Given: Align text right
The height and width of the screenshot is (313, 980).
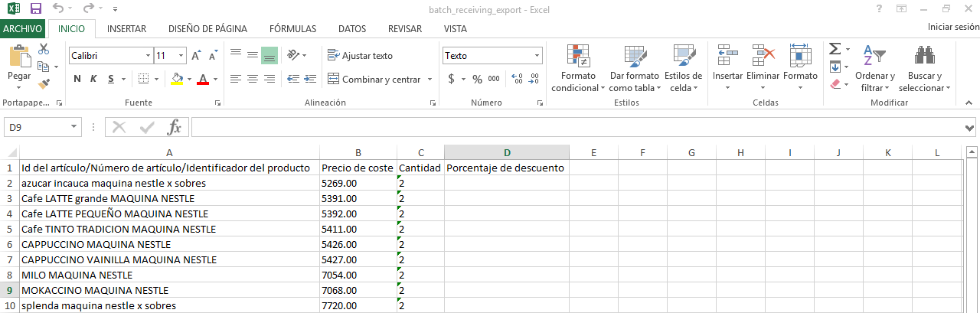Looking at the screenshot, I should tap(269, 79).
